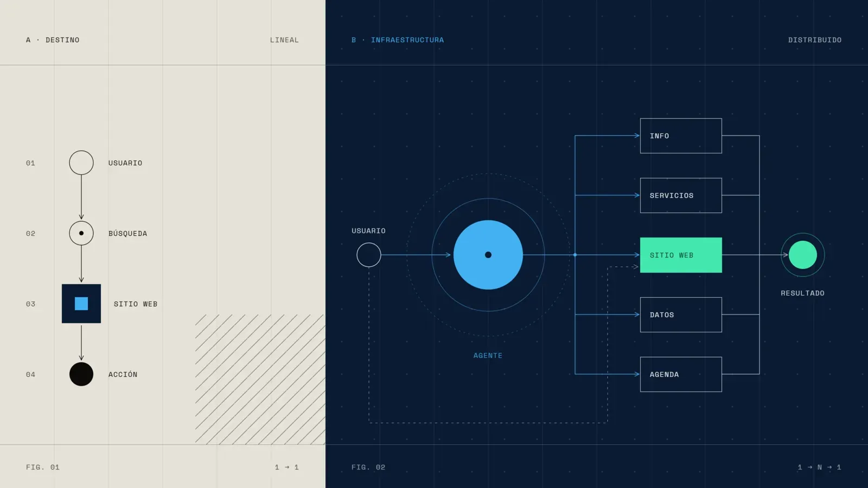Image resolution: width=868 pixels, height=488 pixels.
Task: Click the 'FIG. 01' footer text
Action: click(43, 467)
